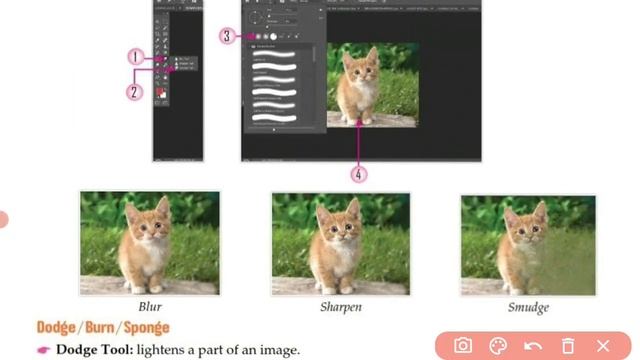Click the orange "Sponge" heading word
Screen dimensions: 640x360
(x=147, y=327)
